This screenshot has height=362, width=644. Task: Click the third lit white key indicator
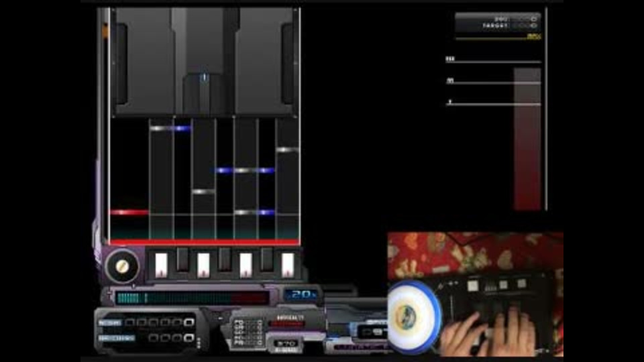[x=246, y=265]
